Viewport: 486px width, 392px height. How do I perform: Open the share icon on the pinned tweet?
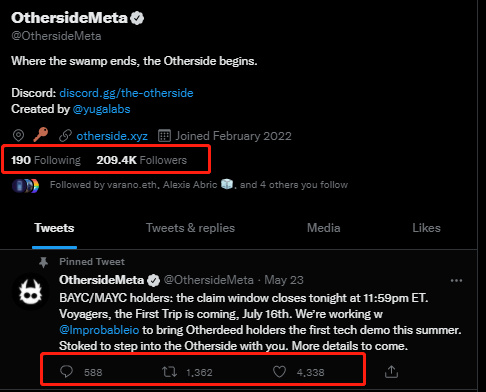point(391,372)
